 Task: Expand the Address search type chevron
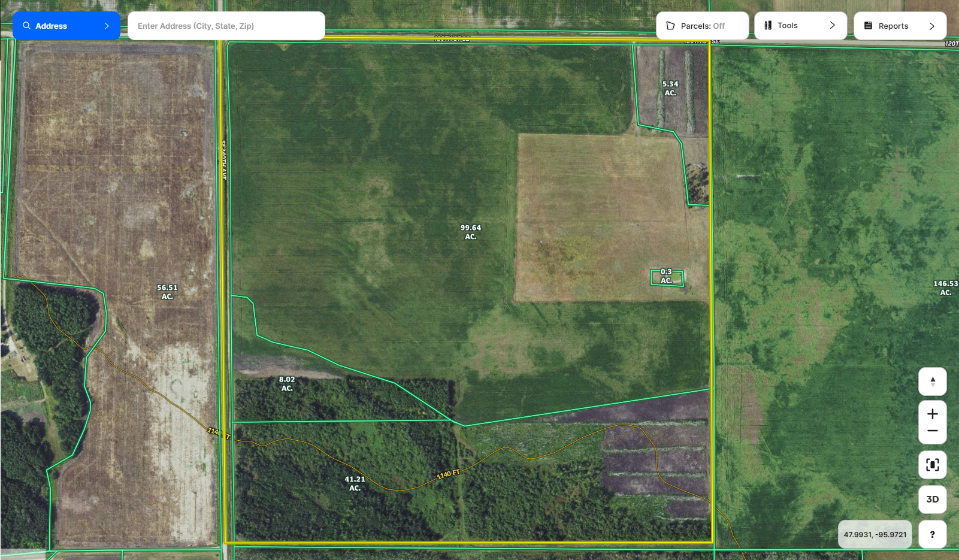pos(107,26)
